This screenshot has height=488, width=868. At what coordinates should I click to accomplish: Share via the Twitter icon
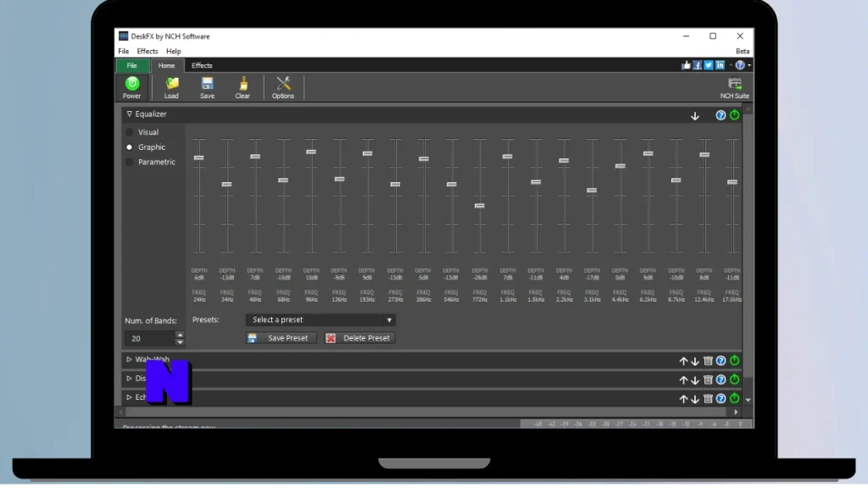point(709,65)
